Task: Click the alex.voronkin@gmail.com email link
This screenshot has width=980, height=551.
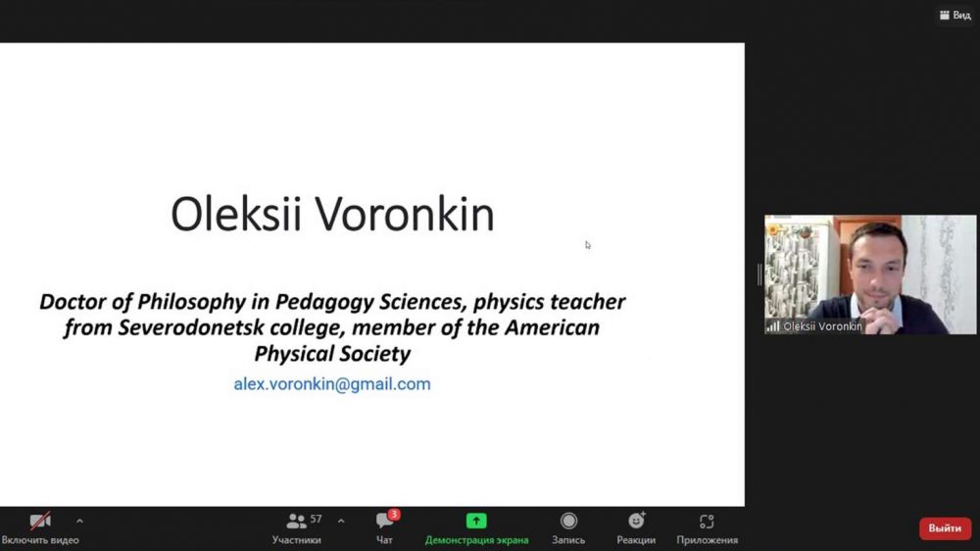Action: 332,384
